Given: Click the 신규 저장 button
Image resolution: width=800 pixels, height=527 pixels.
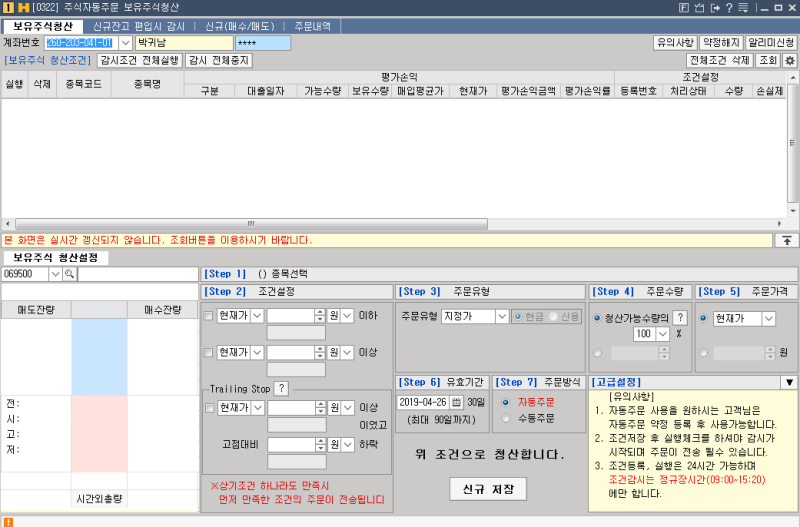Looking at the screenshot, I should (488, 489).
